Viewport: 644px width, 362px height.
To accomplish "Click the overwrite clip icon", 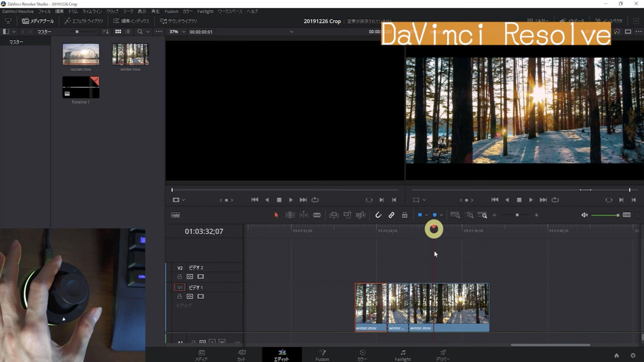I will (347, 215).
